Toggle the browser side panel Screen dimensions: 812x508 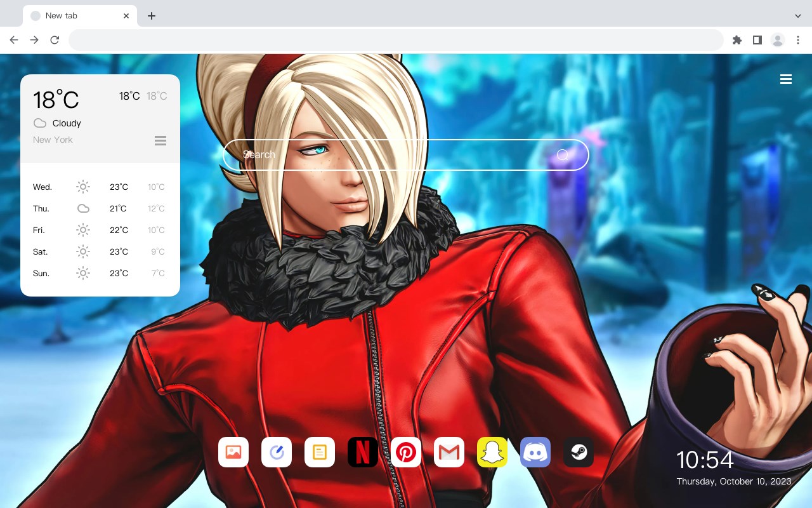click(757, 40)
